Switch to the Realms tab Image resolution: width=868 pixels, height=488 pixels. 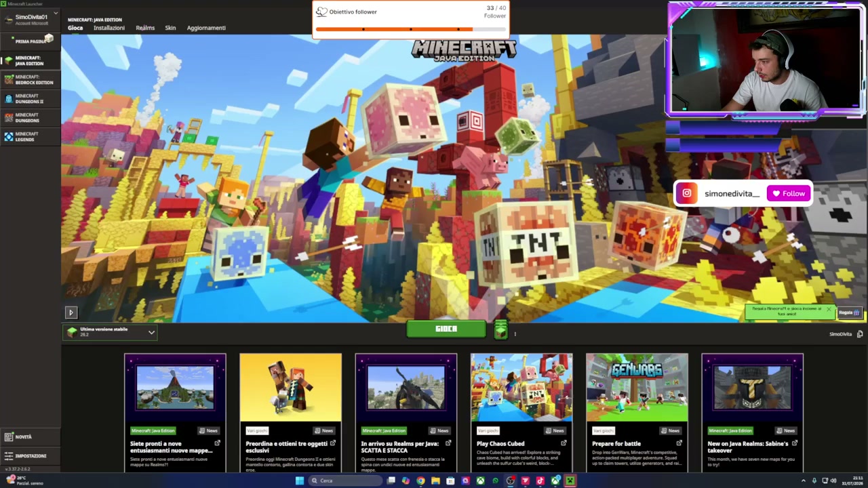[x=145, y=28]
